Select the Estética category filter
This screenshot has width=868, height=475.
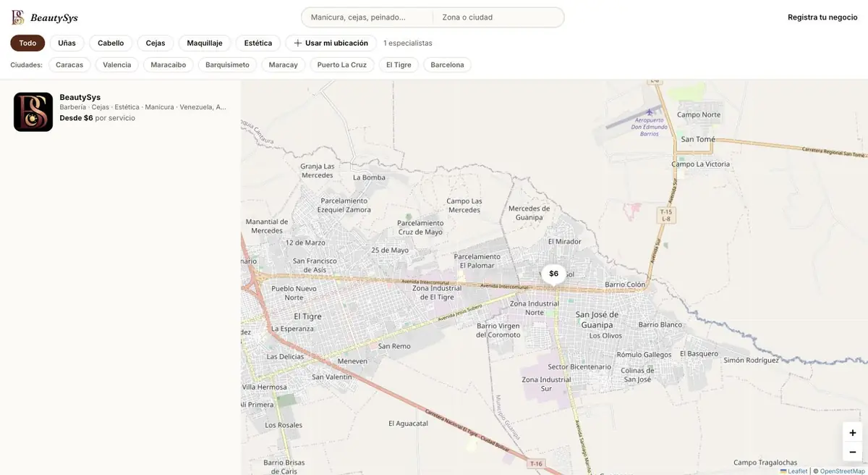coord(258,43)
